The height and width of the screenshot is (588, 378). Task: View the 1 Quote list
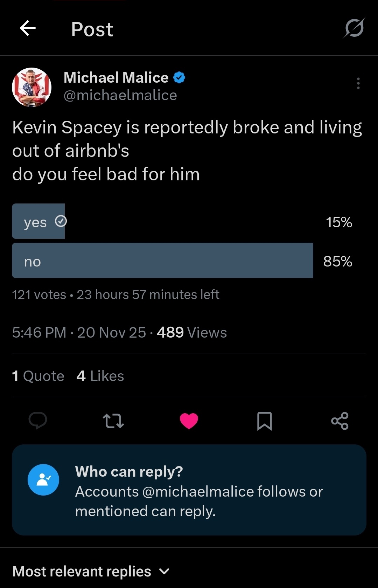tap(38, 376)
